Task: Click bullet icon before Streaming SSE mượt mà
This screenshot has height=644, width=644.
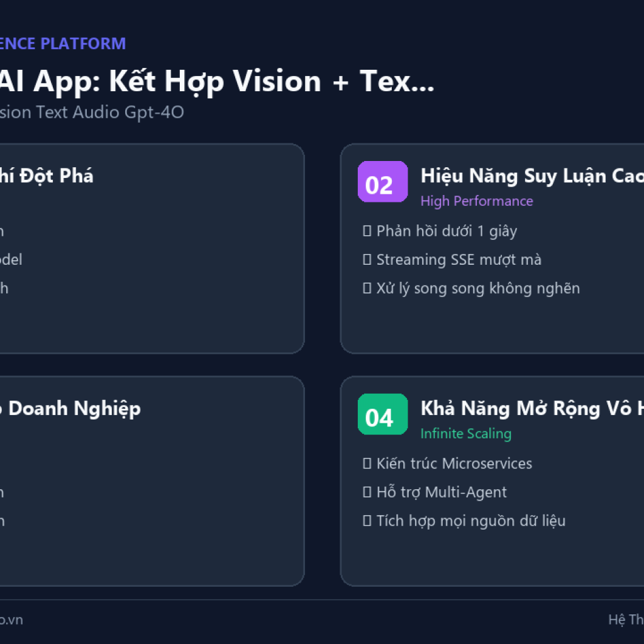Action: 367,260
